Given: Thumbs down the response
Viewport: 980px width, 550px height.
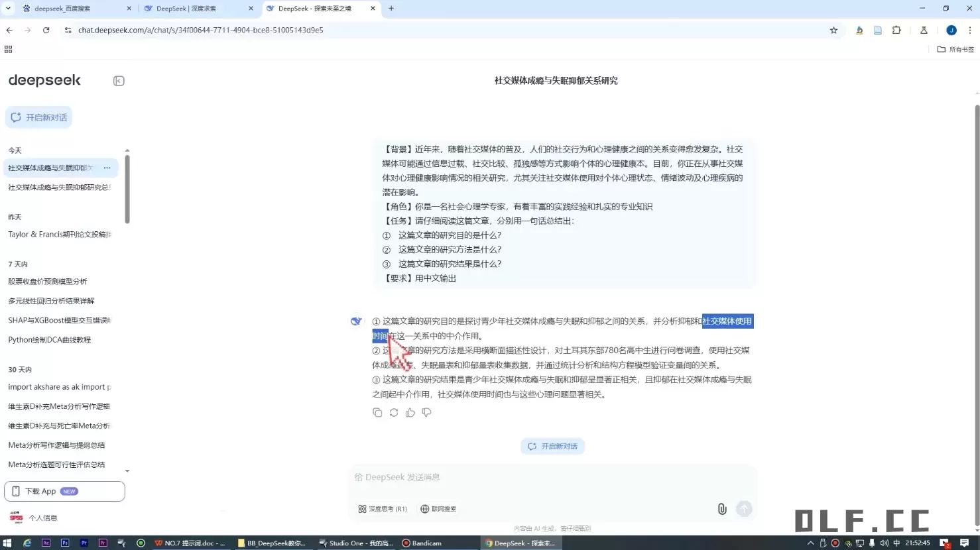Looking at the screenshot, I should (x=427, y=413).
